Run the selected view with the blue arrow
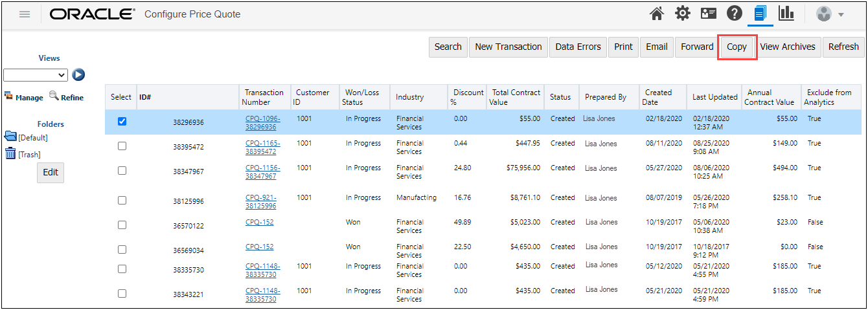 point(78,75)
